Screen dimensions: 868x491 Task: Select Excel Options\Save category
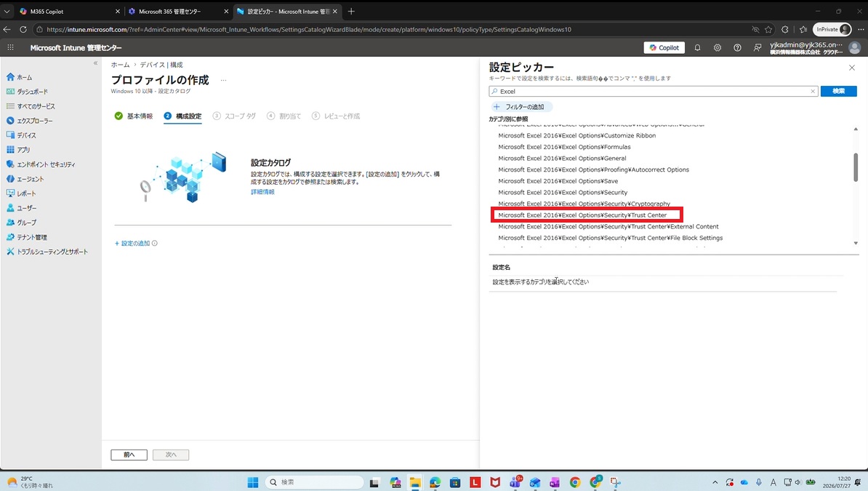558,180
